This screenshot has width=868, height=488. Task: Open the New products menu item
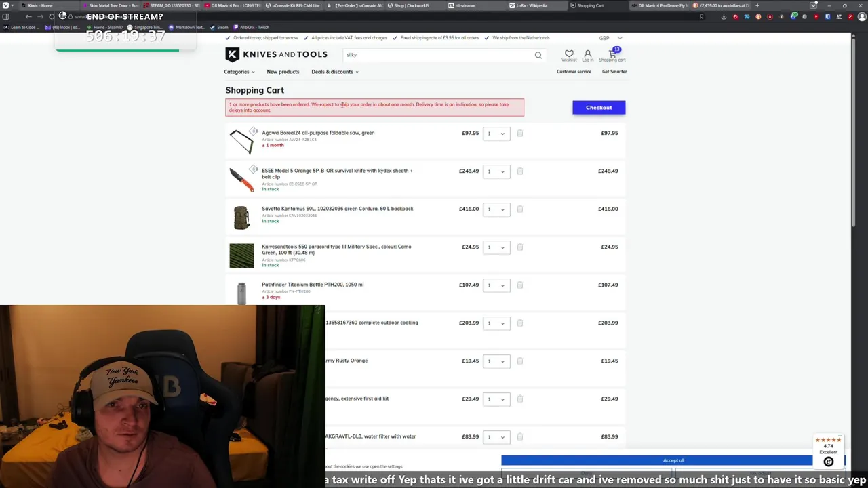[283, 72]
